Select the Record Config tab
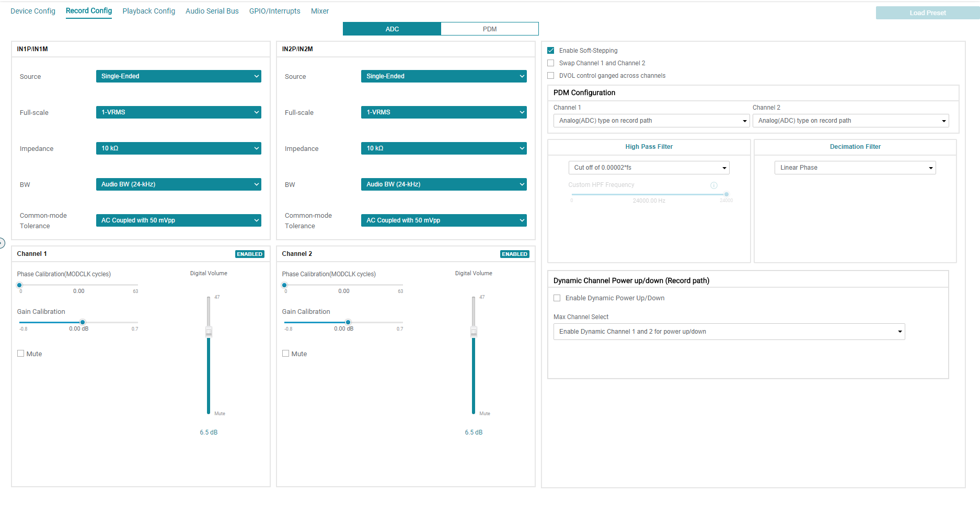The image size is (980, 505). point(89,11)
